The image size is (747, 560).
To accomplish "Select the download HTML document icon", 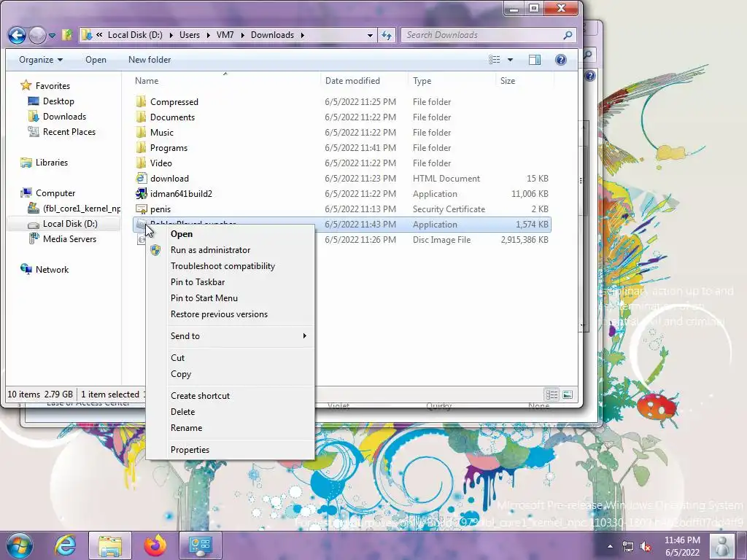I will click(x=141, y=178).
